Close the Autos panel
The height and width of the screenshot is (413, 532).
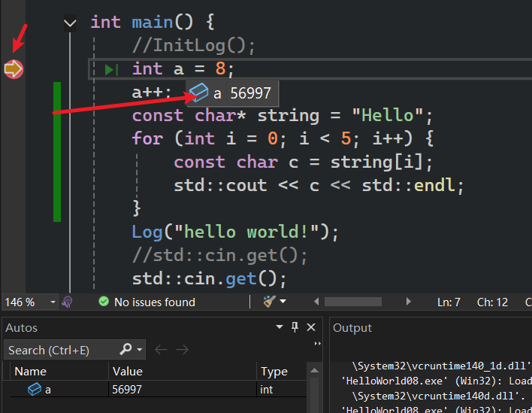click(x=311, y=327)
